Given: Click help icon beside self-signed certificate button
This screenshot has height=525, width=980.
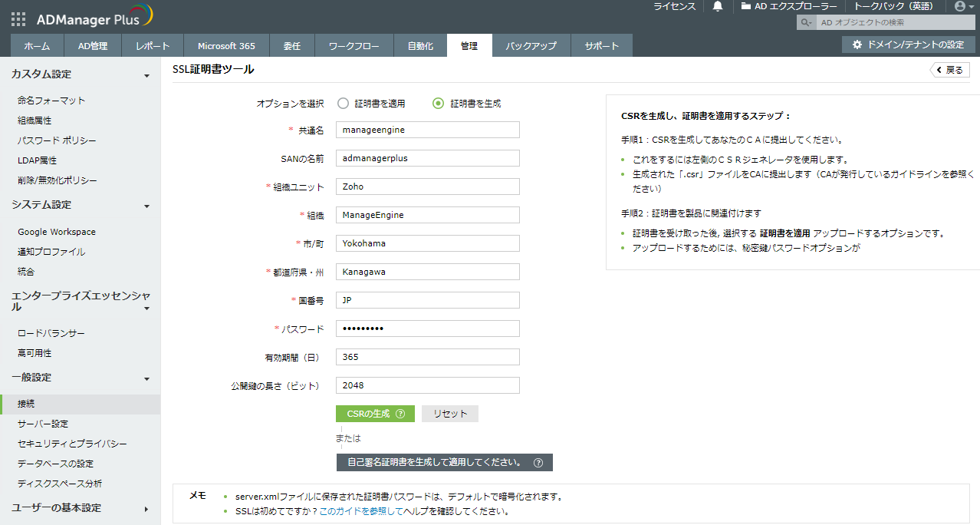Looking at the screenshot, I should 538,463.
